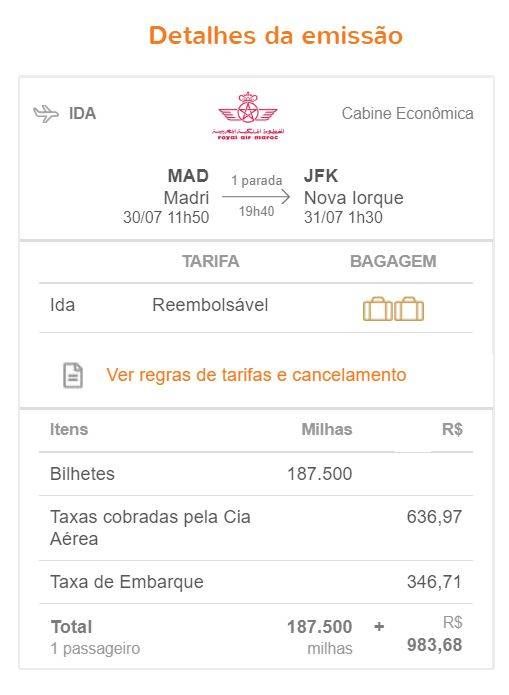Click the Detalhes da emissão heading

[276, 35]
